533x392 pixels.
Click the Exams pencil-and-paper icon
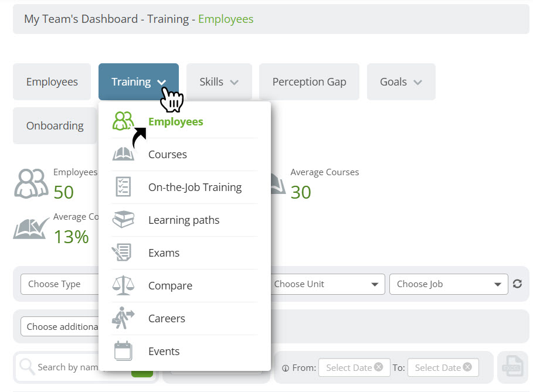click(x=122, y=252)
